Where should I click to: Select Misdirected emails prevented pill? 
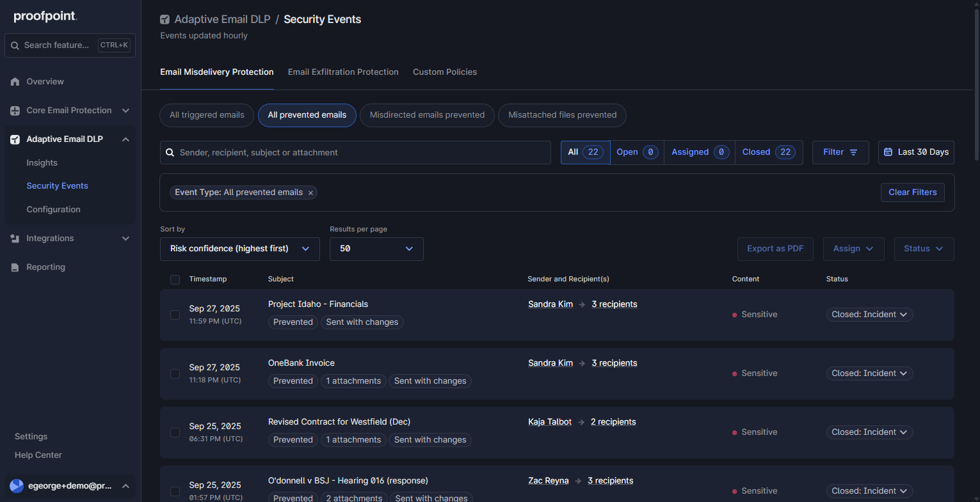(x=427, y=115)
